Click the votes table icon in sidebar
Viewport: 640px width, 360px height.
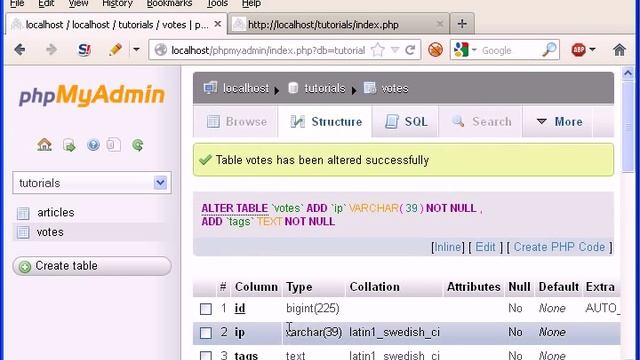(23, 232)
